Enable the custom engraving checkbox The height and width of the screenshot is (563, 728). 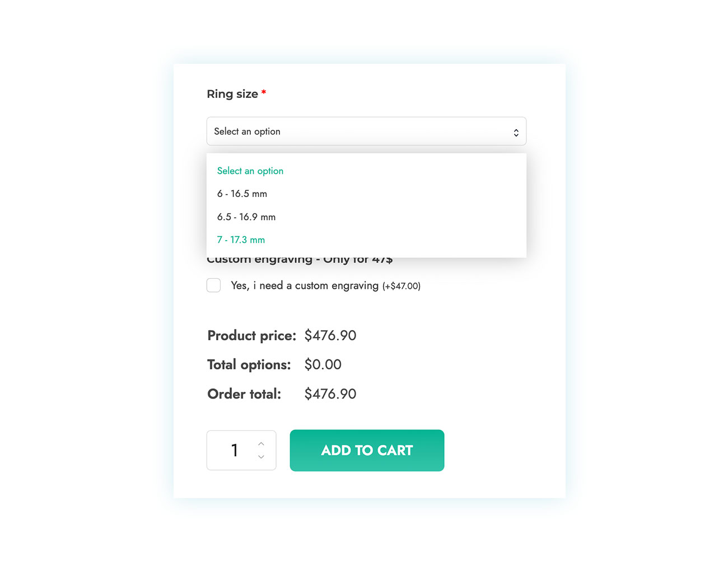click(213, 285)
